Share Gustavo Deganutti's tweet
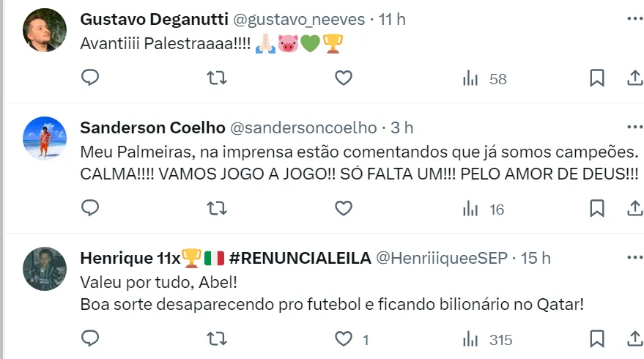The image size is (644, 359). [x=634, y=78]
